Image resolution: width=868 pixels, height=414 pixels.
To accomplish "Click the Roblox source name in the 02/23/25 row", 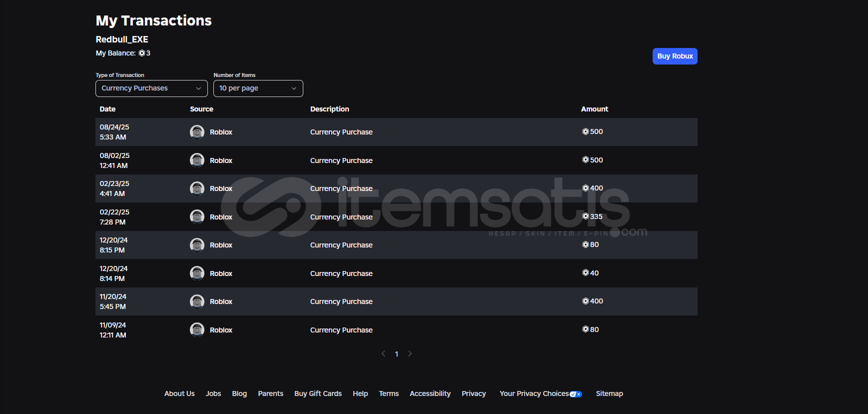I will click(x=221, y=188).
